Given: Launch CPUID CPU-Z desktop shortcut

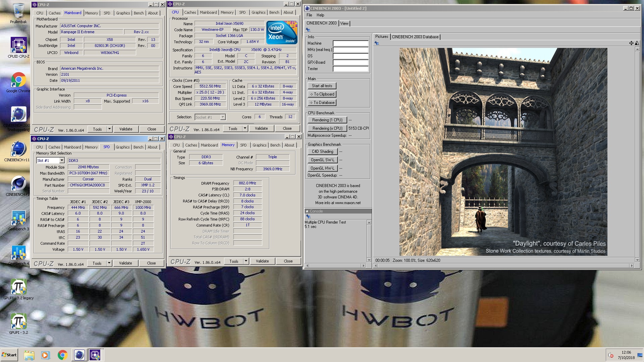Looking at the screenshot, I should [18, 47].
